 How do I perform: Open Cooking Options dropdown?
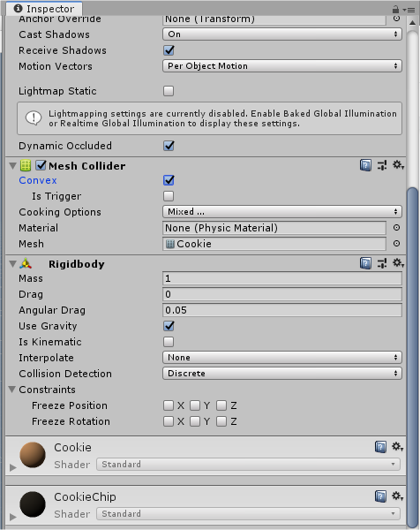tap(282, 212)
